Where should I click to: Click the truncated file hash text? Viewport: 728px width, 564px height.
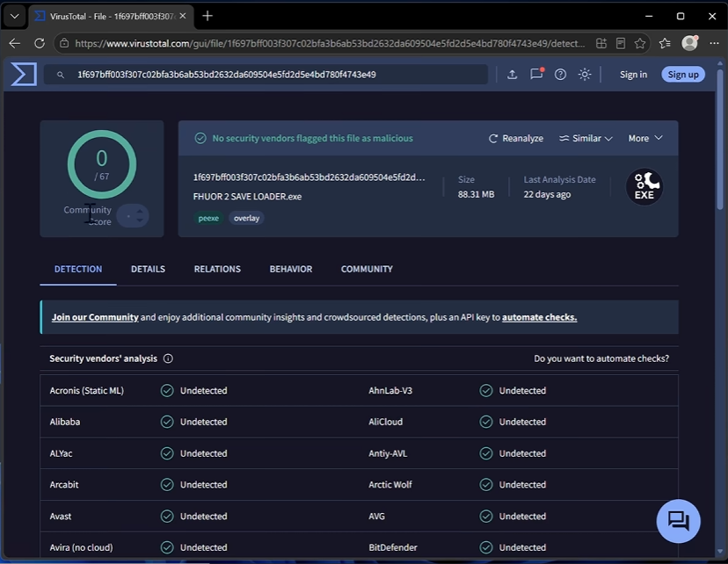pos(309,177)
